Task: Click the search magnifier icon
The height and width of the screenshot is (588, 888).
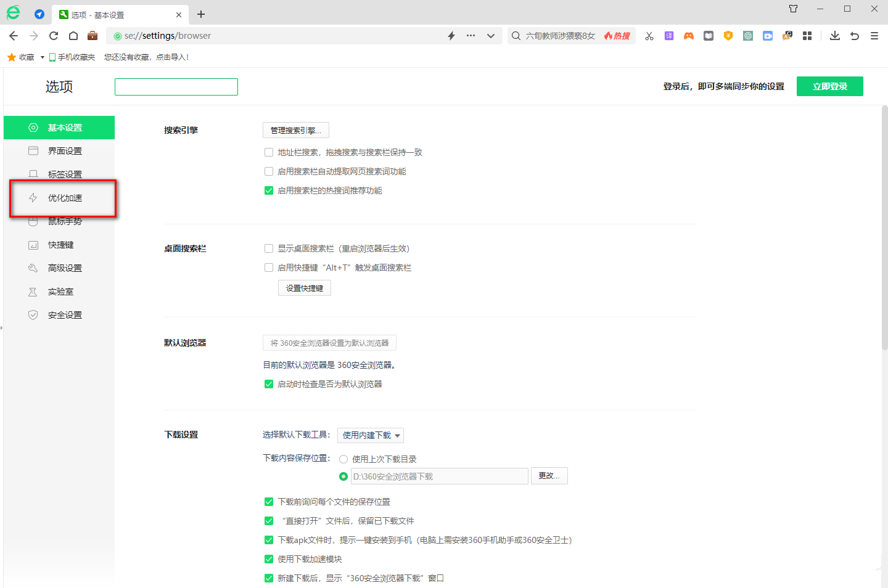Action: pyautogui.click(x=516, y=36)
